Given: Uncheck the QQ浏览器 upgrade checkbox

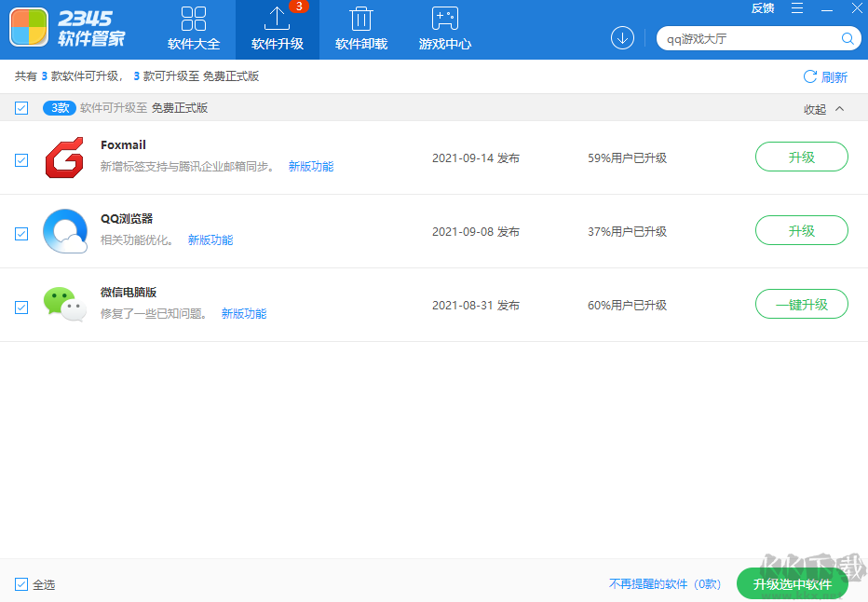Looking at the screenshot, I should pyautogui.click(x=21, y=234).
